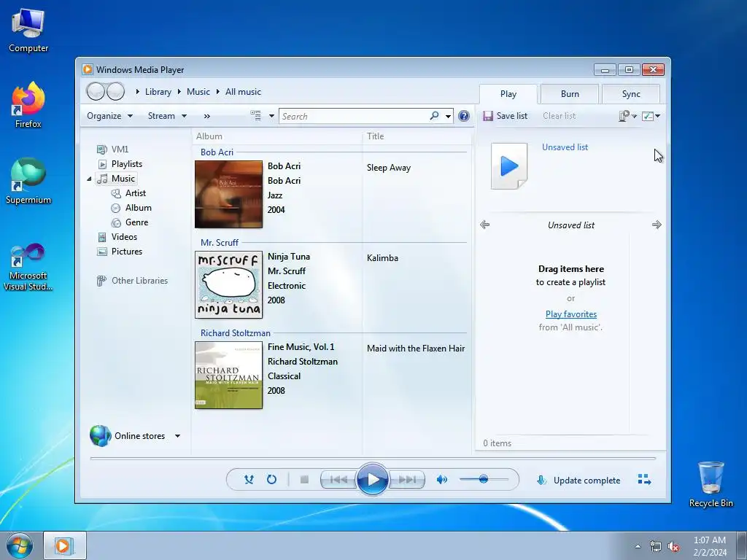This screenshot has width=747, height=560.
Task: Click the seek bar above playback controls
Action: (373, 458)
